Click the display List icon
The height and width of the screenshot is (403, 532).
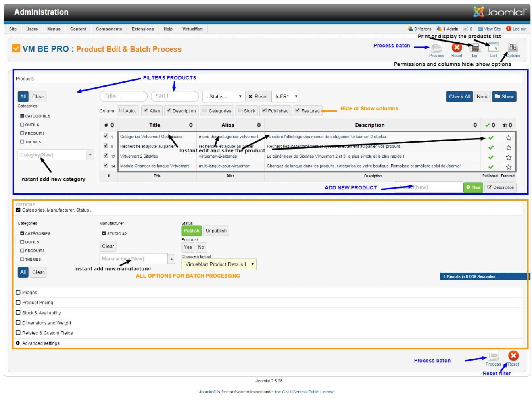click(494, 48)
